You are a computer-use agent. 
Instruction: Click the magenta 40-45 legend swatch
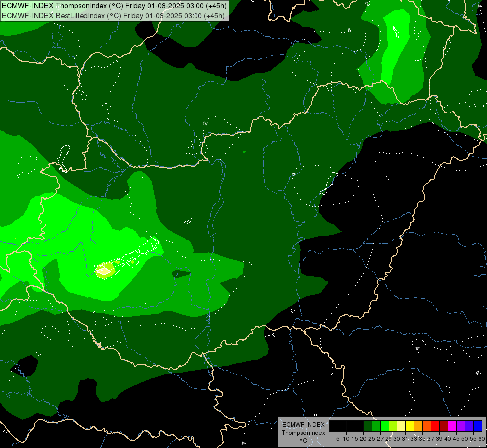click(452, 426)
